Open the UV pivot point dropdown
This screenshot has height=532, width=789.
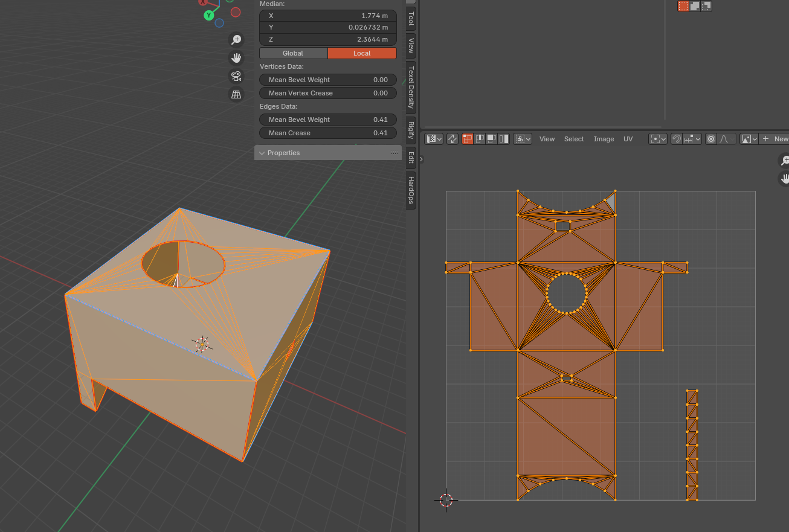(658, 139)
